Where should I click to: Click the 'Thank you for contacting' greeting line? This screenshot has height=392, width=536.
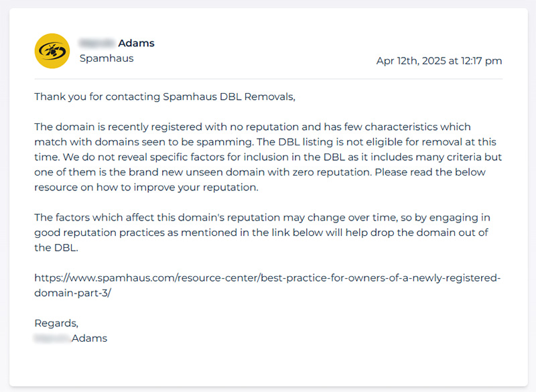click(x=97, y=96)
